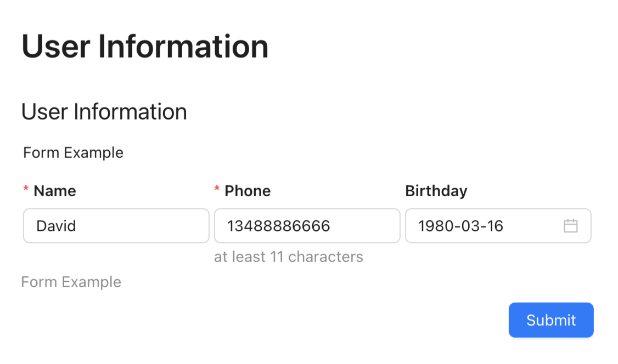Focus the Name input field
The height and width of the screenshot is (364, 618).
pyautogui.click(x=116, y=226)
